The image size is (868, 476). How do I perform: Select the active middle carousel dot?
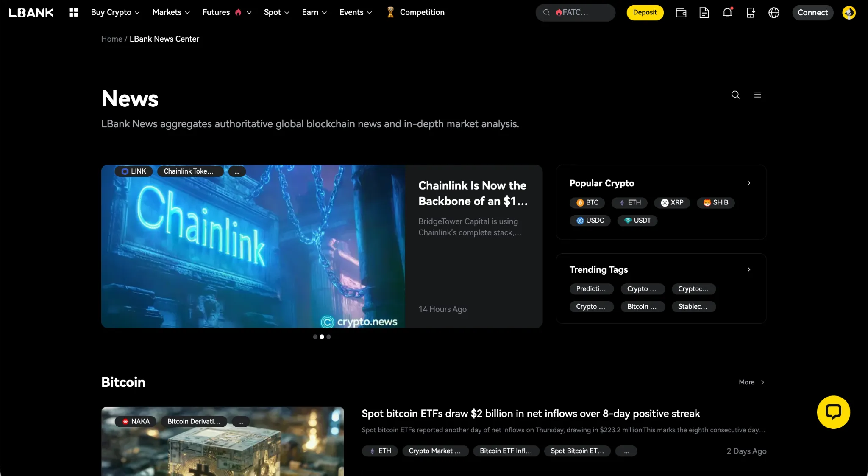point(322,337)
